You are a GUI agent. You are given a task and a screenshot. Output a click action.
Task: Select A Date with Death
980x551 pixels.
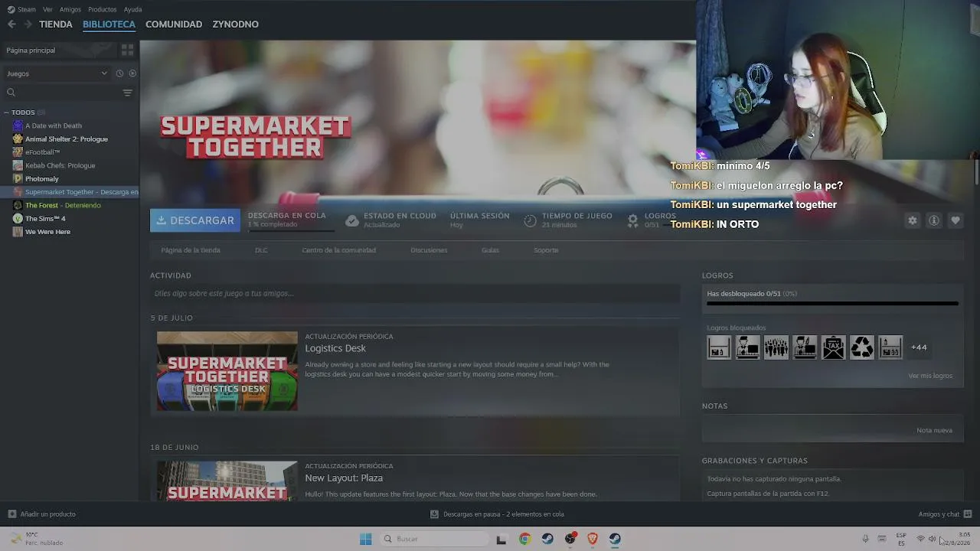tap(54, 126)
